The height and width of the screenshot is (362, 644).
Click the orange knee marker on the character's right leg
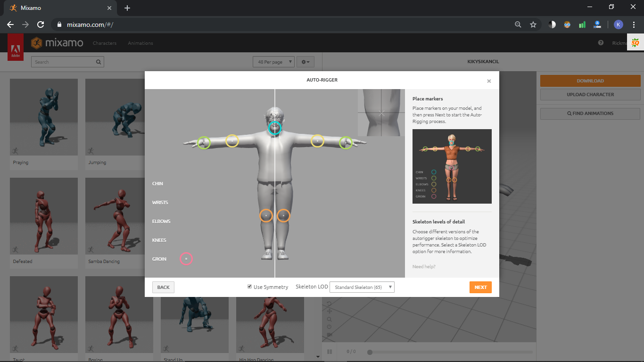click(x=266, y=215)
